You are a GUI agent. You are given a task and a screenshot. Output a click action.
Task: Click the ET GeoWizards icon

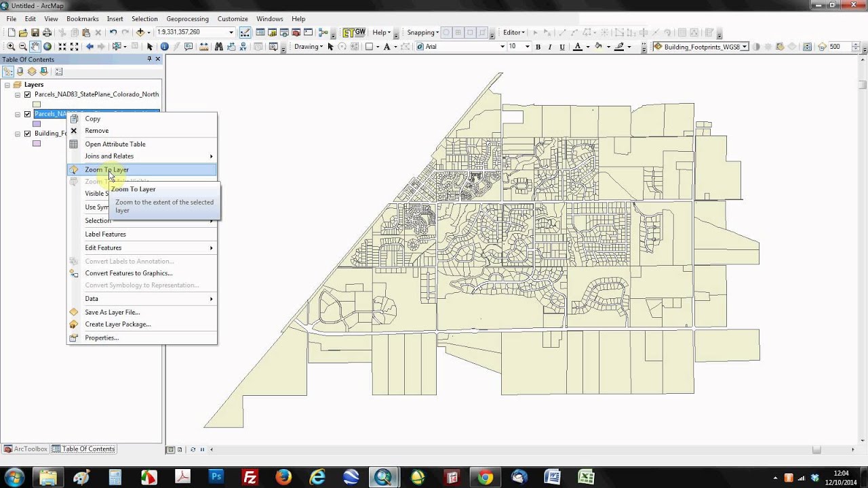pos(354,33)
